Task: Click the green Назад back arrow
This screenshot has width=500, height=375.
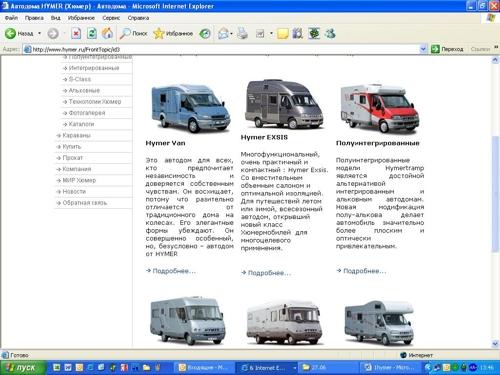Action: 10,33
